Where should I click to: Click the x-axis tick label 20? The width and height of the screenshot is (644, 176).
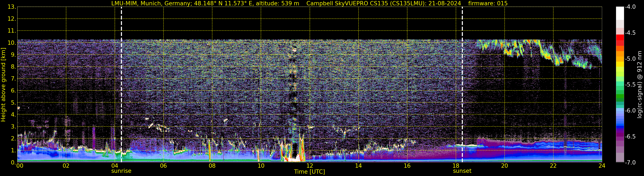[505, 166]
